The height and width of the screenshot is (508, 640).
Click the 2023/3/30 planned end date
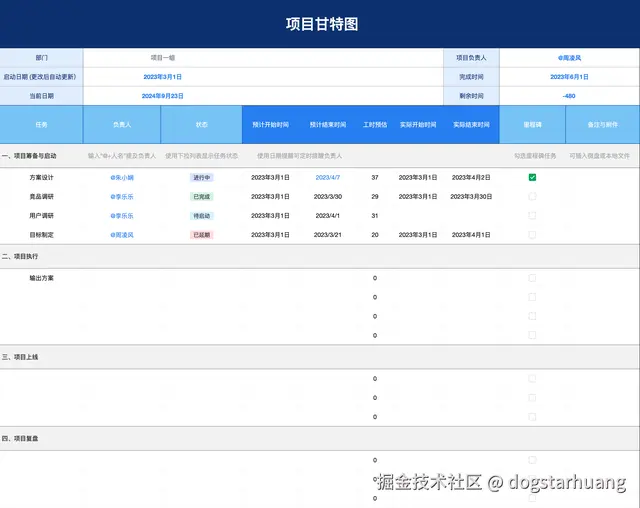[x=328, y=197]
